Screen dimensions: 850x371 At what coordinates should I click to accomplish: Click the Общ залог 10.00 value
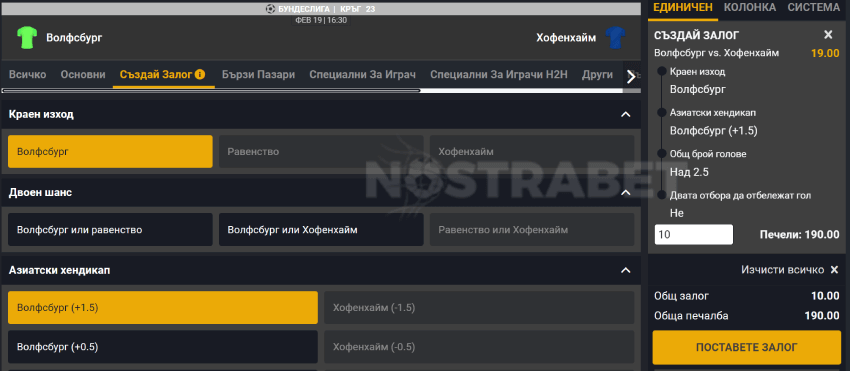click(x=826, y=296)
